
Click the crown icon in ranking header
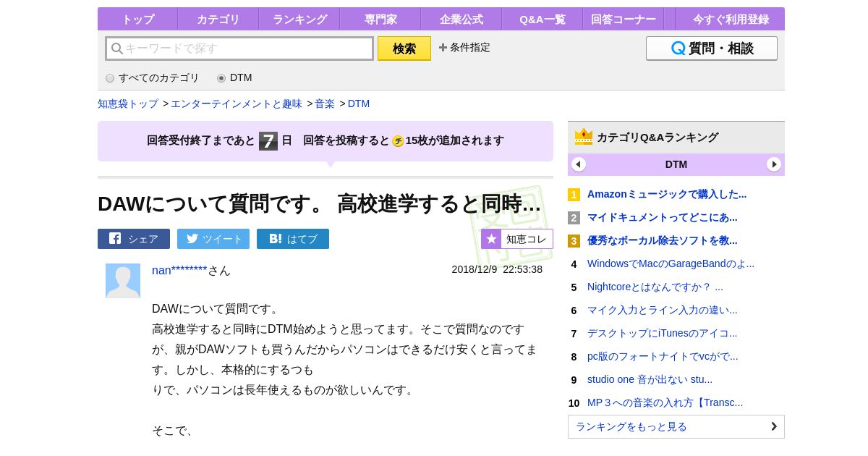coord(584,137)
